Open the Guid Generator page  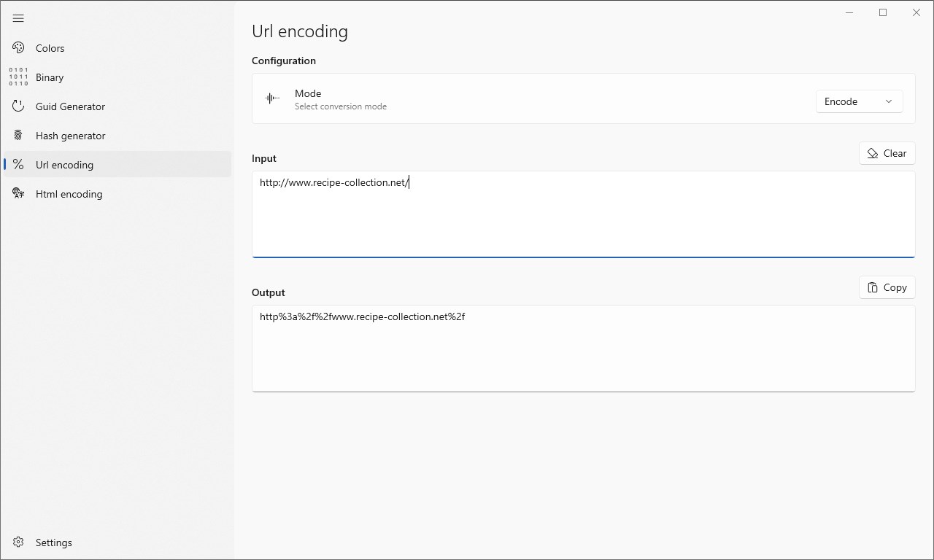point(70,106)
